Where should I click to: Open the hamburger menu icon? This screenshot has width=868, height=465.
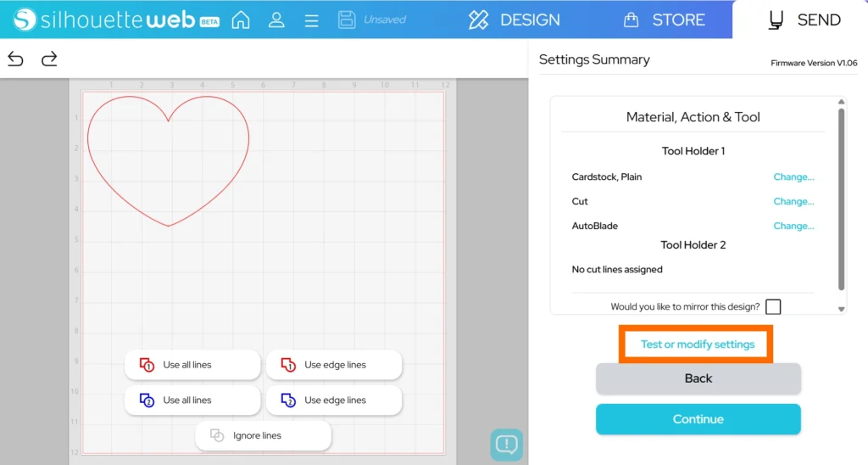pyautogui.click(x=311, y=20)
